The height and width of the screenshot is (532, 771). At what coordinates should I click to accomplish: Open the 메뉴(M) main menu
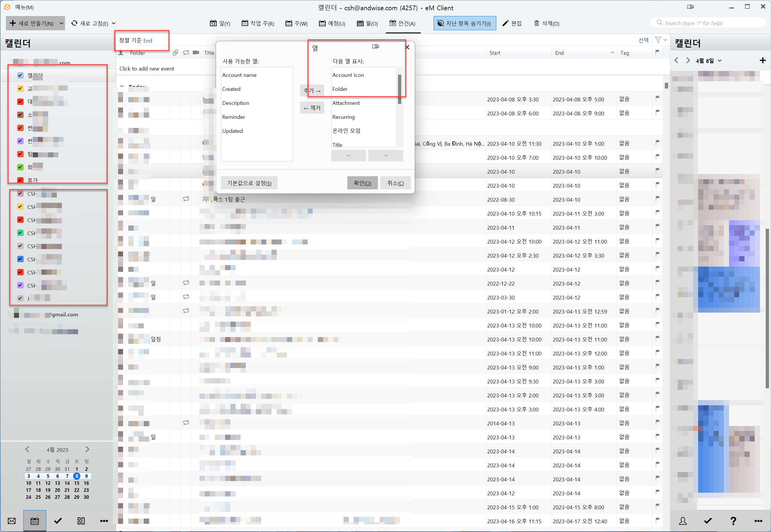[24, 7]
